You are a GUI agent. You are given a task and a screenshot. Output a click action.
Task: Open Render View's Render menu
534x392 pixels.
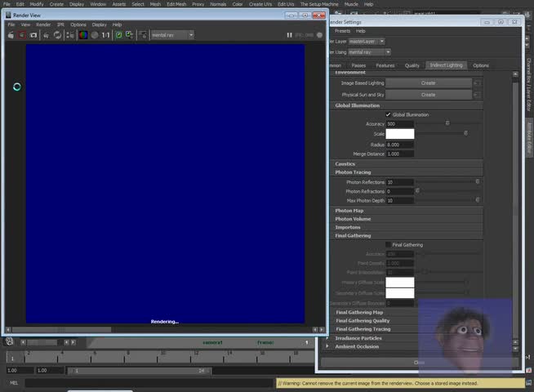(43, 24)
